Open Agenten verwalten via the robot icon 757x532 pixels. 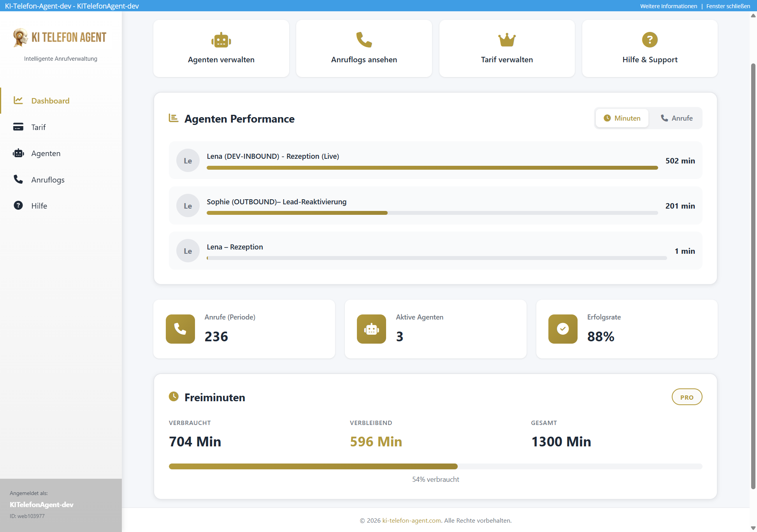point(221,39)
